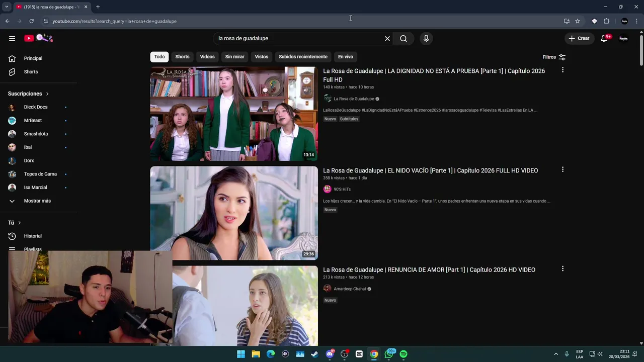Select the Sin mirar filter chip
This screenshot has width=644, height=362.
234,57
